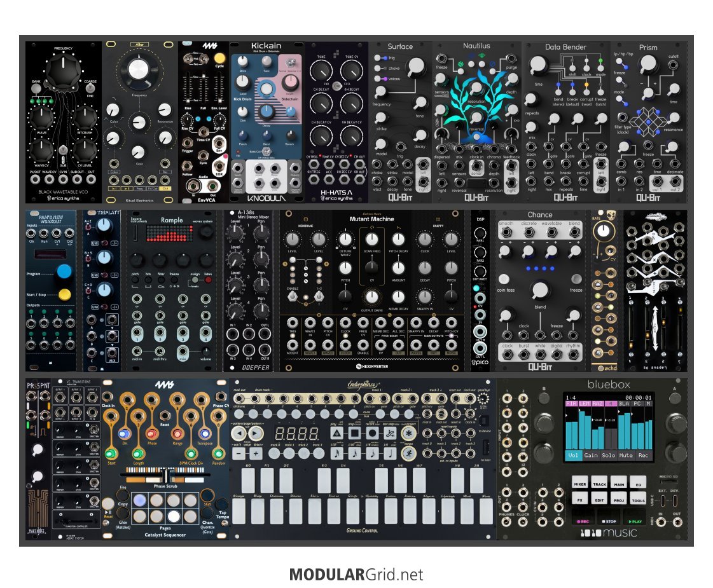
Task: Click the blue Program knob on Pam's New Workout
Action: pos(65,271)
